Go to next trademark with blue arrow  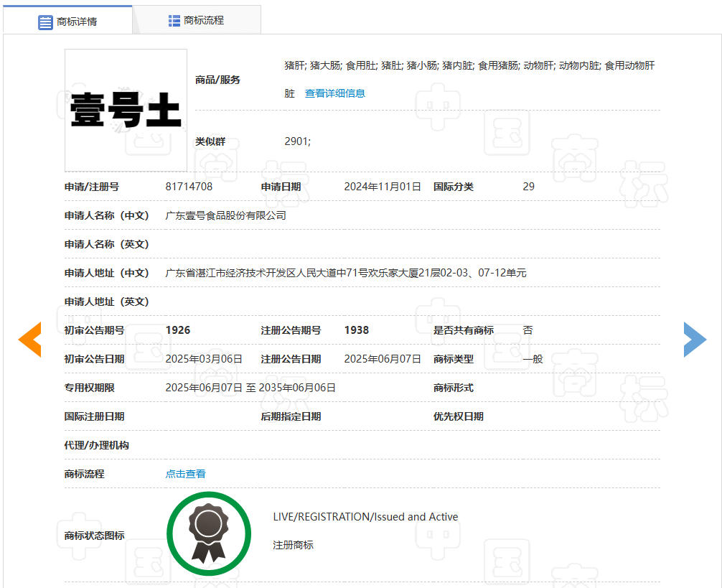(695, 340)
